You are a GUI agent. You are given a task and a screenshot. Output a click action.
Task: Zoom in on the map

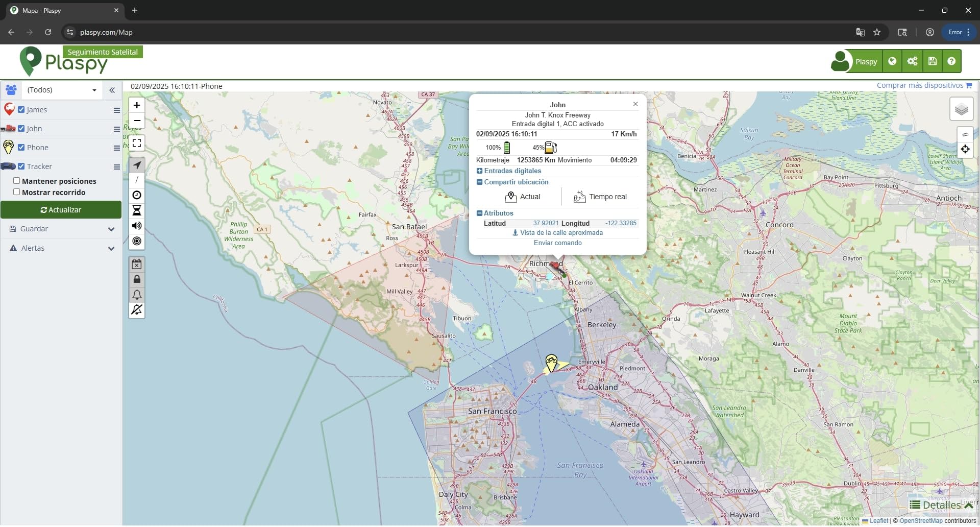tap(137, 105)
